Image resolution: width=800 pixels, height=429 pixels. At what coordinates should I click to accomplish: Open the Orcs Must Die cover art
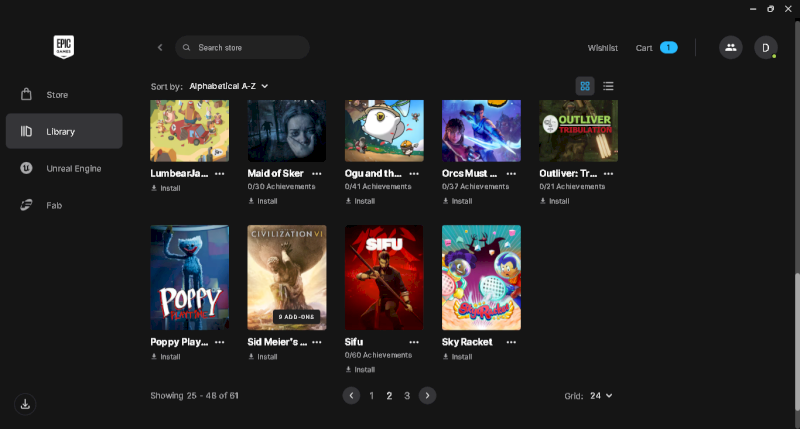click(x=481, y=131)
